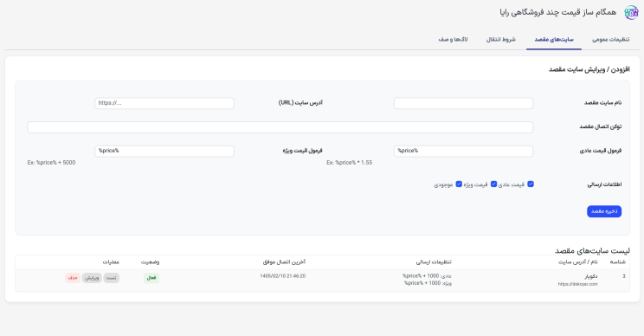Click the اطلاعات ارسالی label
The width and height of the screenshot is (644, 336).
[x=604, y=184]
